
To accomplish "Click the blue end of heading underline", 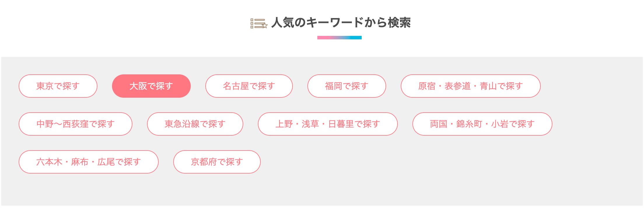I will (358, 38).
